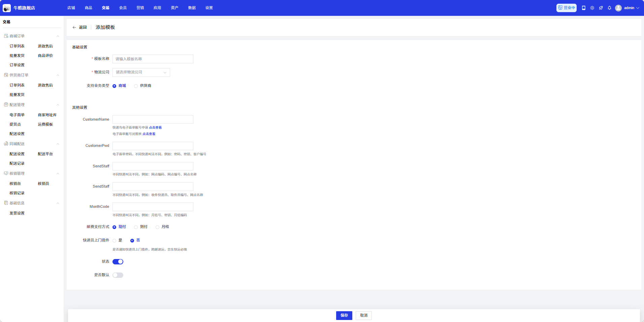Open the 营销 top menu

coord(140,8)
